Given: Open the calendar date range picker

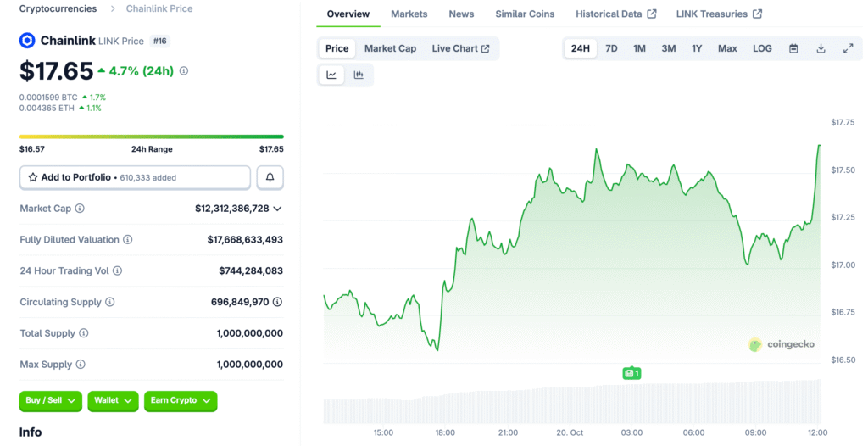Looking at the screenshot, I should (x=793, y=48).
